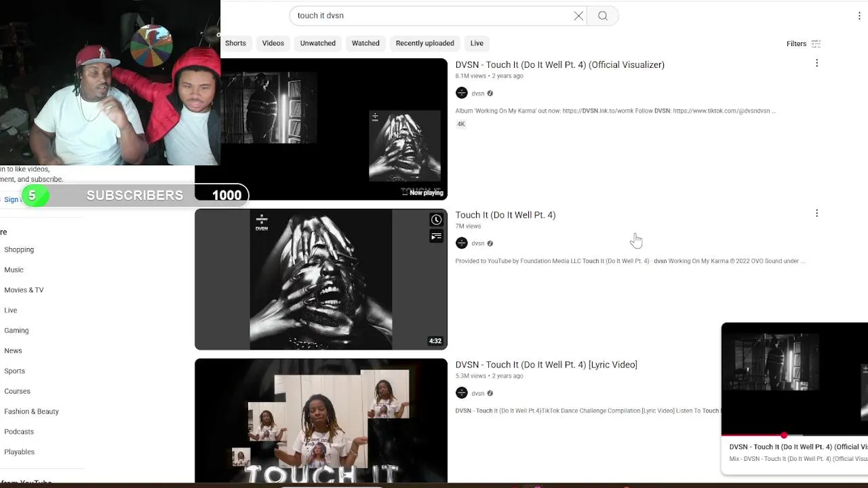Click the 5.3M views metadata line
The image size is (868, 488).
point(489,375)
